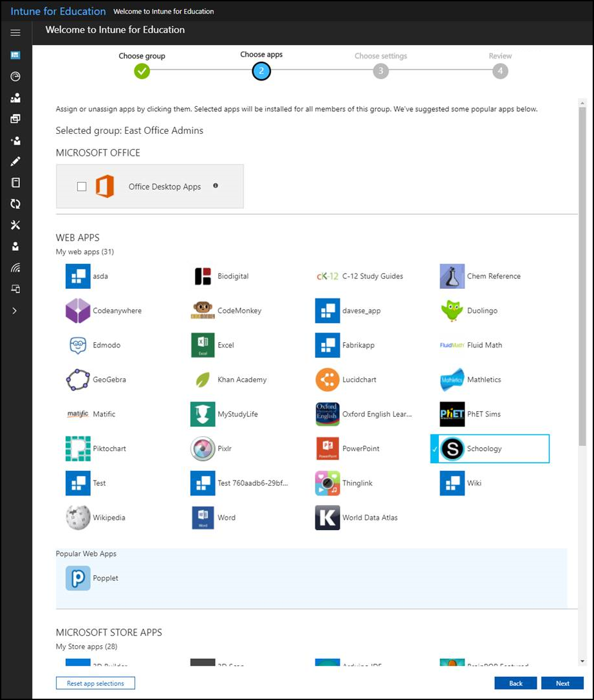594x700 pixels.
Task: Open the tools wrench icon in sidebar
Action: [x=15, y=225]
